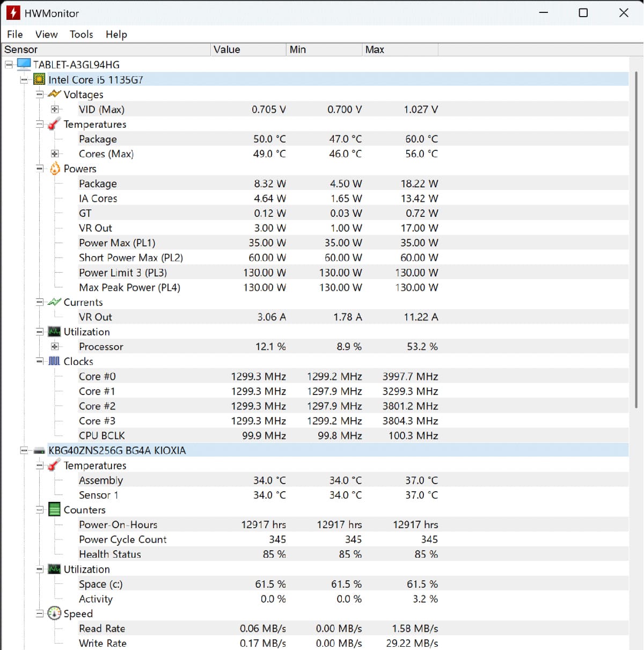Viewport: 644px width, 650px height.
Task: Collapse the KBG40ZNS256G BG4A KIOXIA node
Action: coord(24,450)
